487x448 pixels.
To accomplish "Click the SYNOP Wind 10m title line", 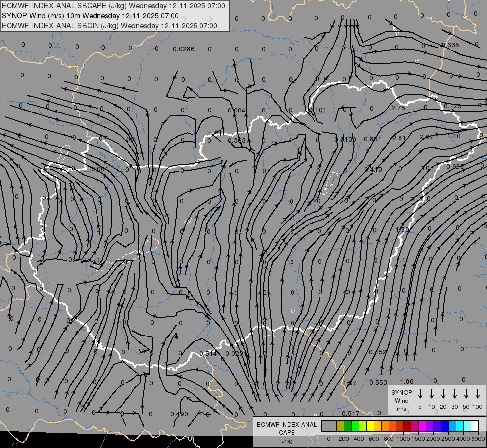I will [x=90, y=16].
